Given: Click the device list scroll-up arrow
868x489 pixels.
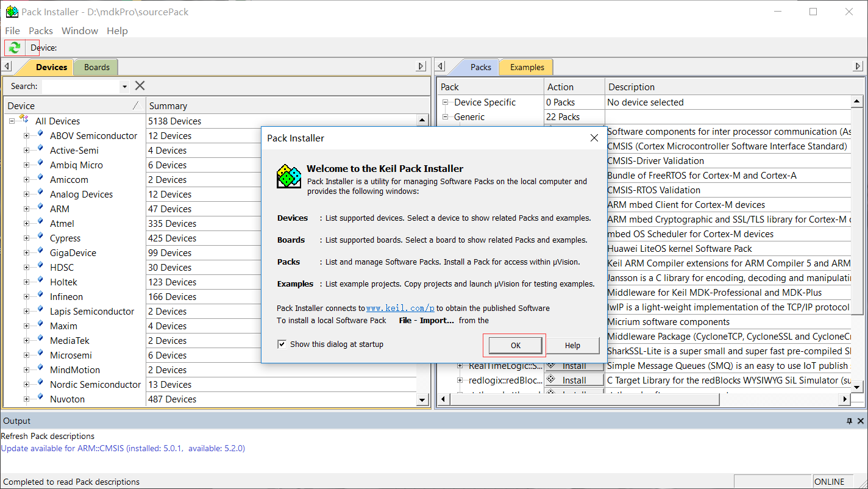Looking at the screenshot, I should 422,120.
